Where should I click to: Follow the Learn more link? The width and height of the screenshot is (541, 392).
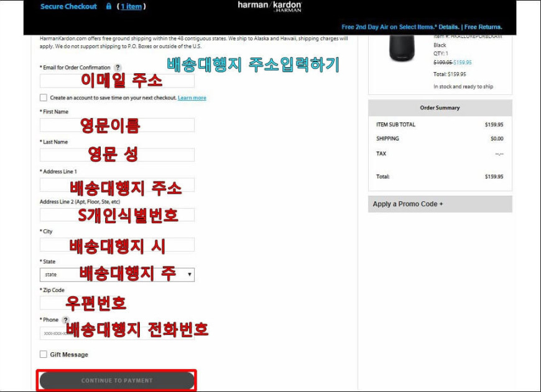point(192,98)
